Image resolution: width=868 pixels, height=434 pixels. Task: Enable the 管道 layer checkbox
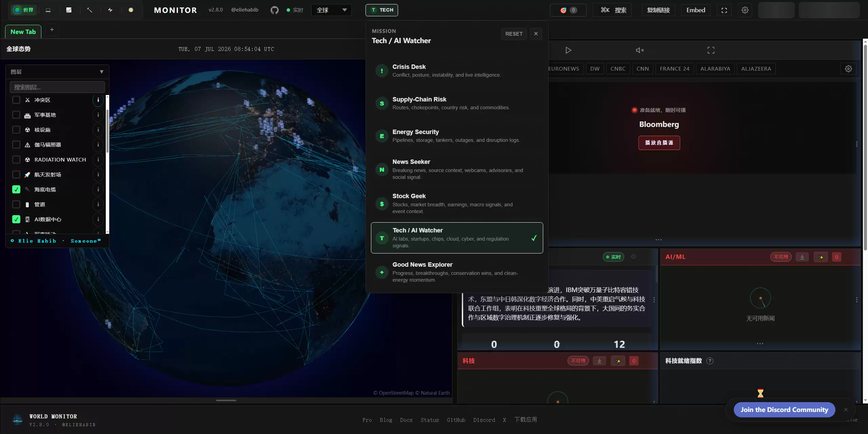[x=16, y=204]
